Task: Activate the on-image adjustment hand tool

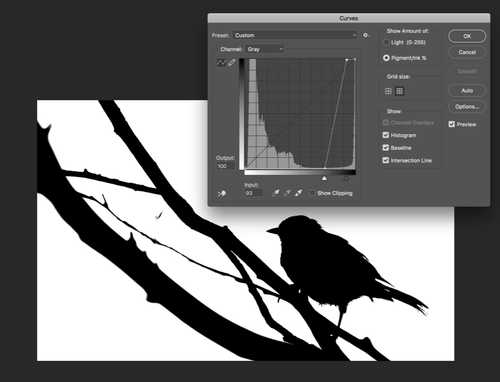Action: [221, 194]
